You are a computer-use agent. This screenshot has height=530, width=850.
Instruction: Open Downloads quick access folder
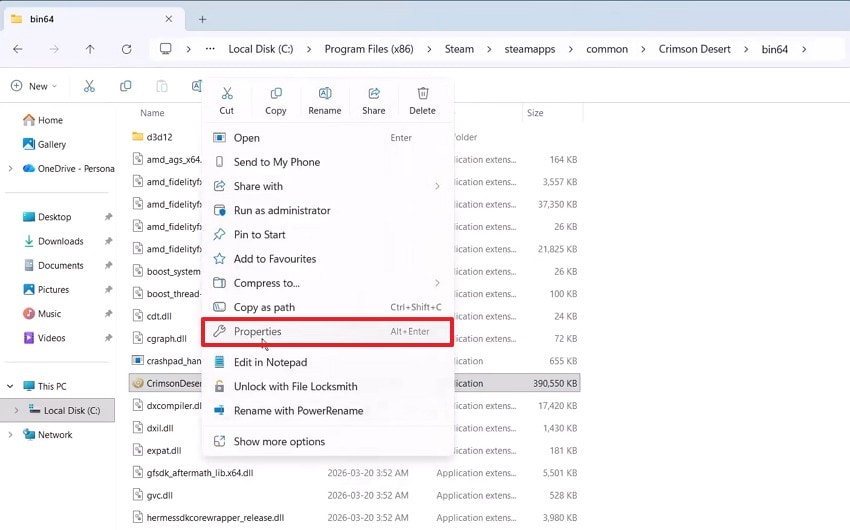(53, 241)
